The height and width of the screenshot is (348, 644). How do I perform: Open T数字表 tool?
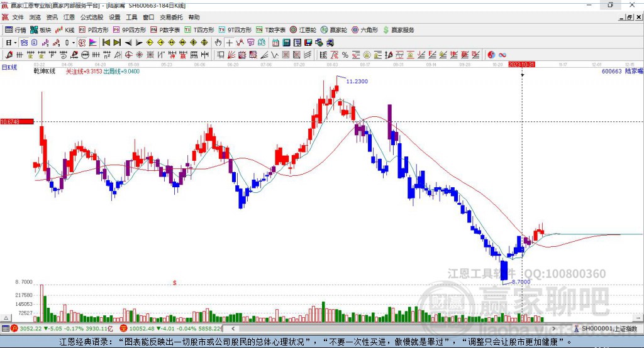coord(270,30)
